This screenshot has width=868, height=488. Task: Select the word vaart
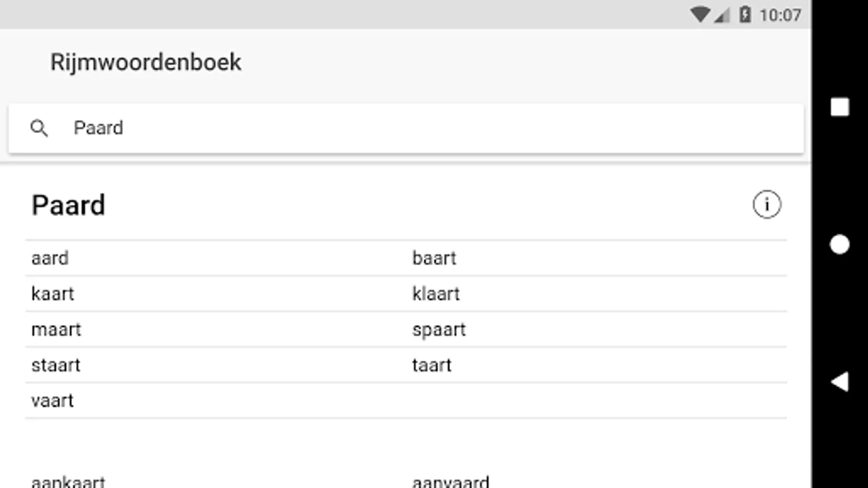52,401
